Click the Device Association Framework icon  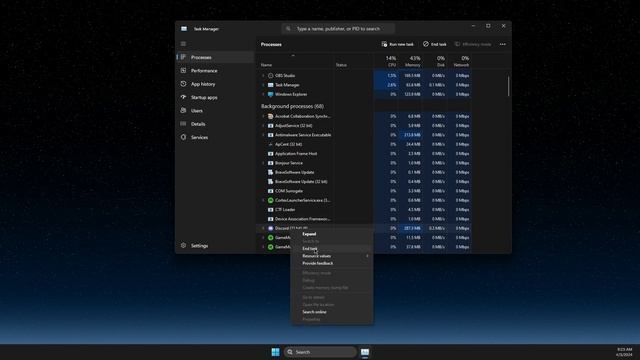(x=270, y=219)
